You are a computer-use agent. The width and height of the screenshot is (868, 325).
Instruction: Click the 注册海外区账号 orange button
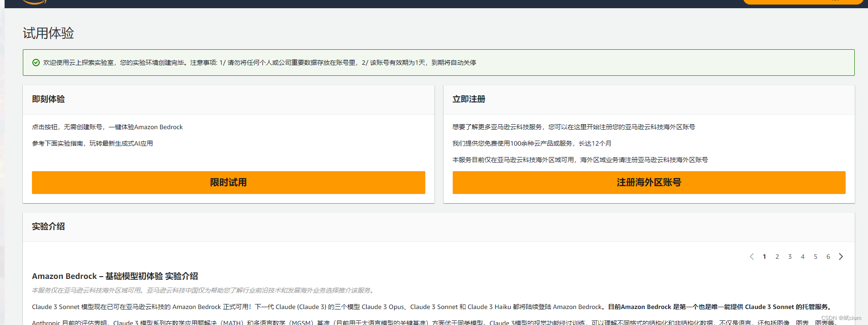649,183
